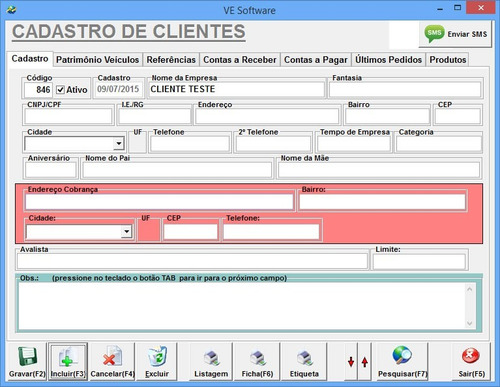View the Últimos Pedidos tab

point(388,60)
